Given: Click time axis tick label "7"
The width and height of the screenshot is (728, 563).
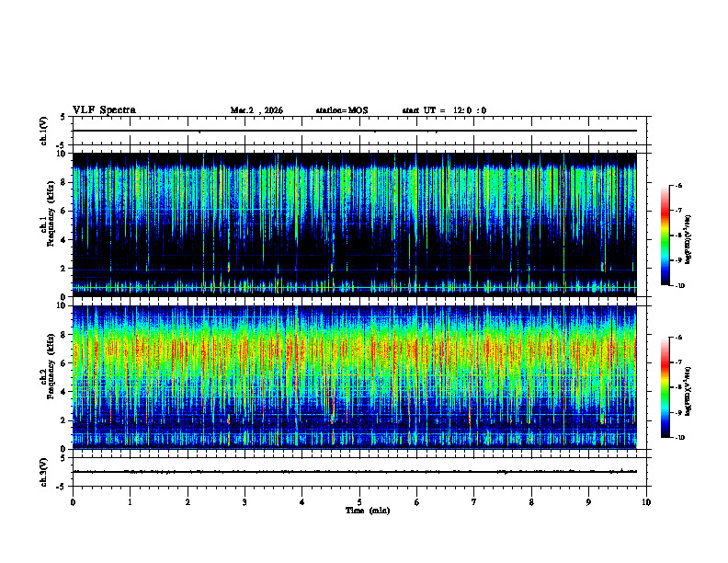Looking at the screenshot, I should pyautogui.click(x=474, y=502).
